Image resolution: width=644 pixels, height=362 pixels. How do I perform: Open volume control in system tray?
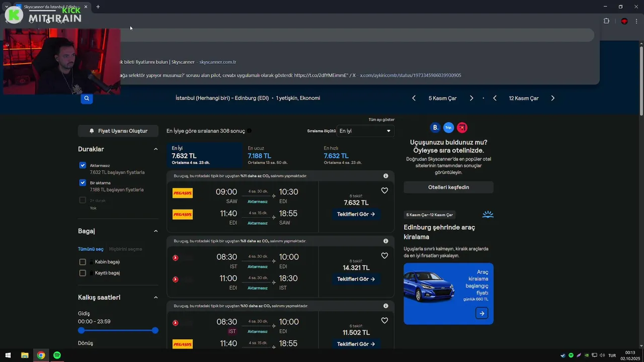602,355
